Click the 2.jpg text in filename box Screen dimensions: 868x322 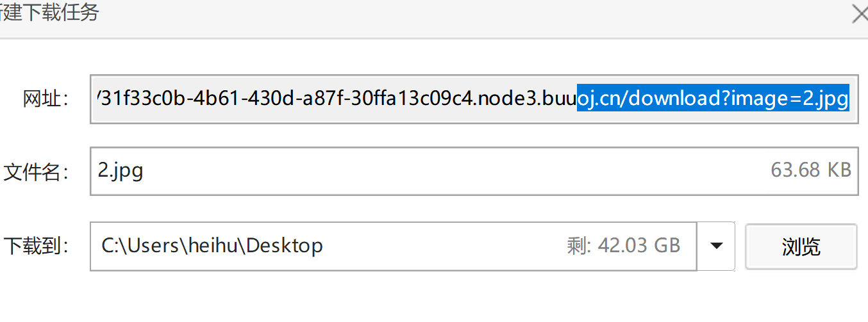click(x=121, y=170)
